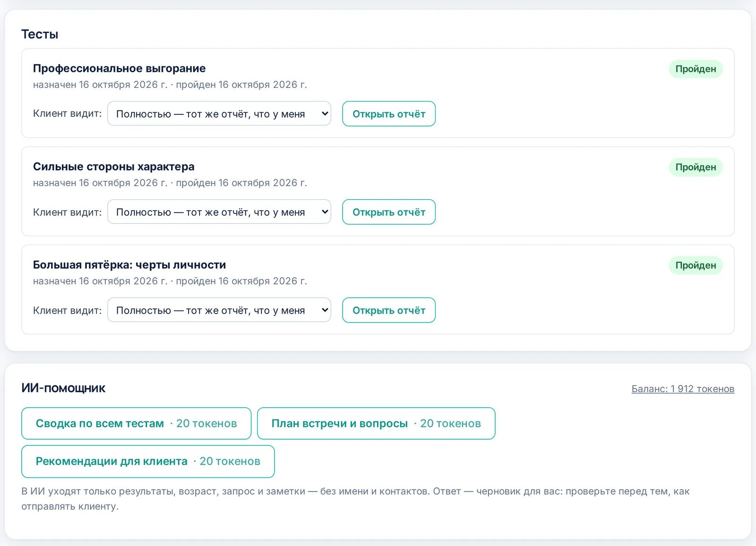Image resolution: width=756 pixels, height=546 pixels.
Task: Open the client visibility dropdown for Большая пятёрка
Action: coord(219,310)
